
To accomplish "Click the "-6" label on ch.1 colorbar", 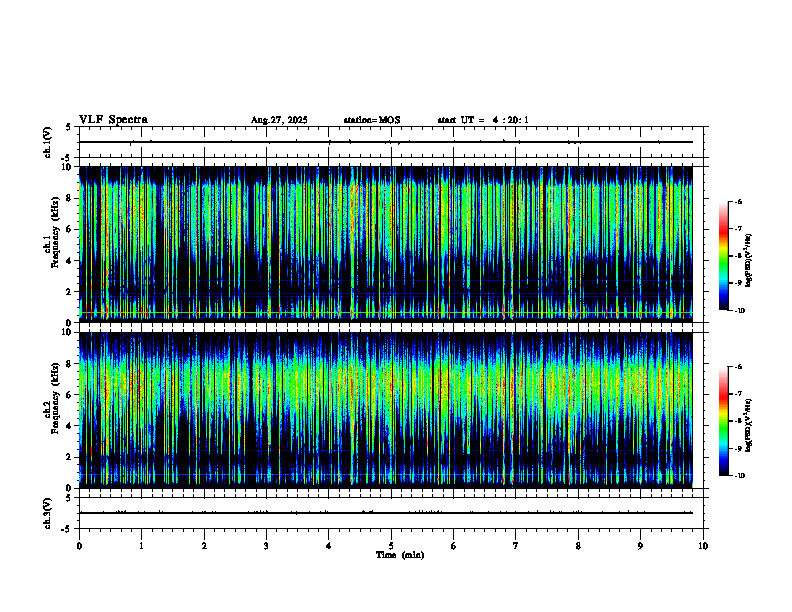I will [738, 201].
